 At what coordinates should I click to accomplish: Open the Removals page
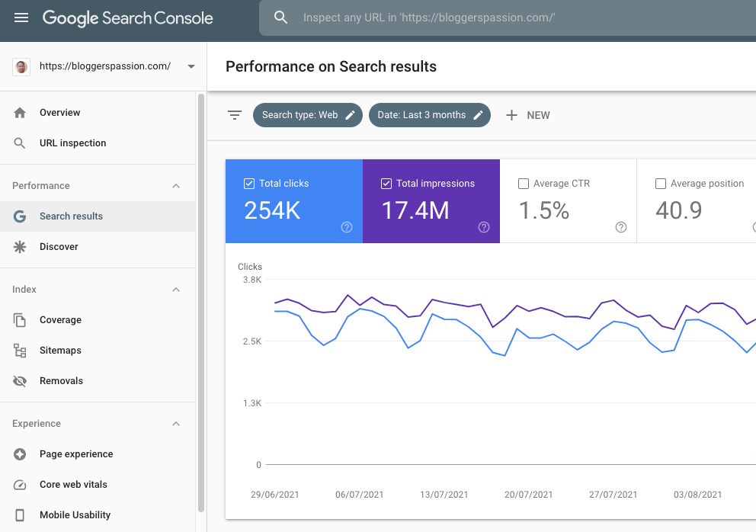coord(98,381)
